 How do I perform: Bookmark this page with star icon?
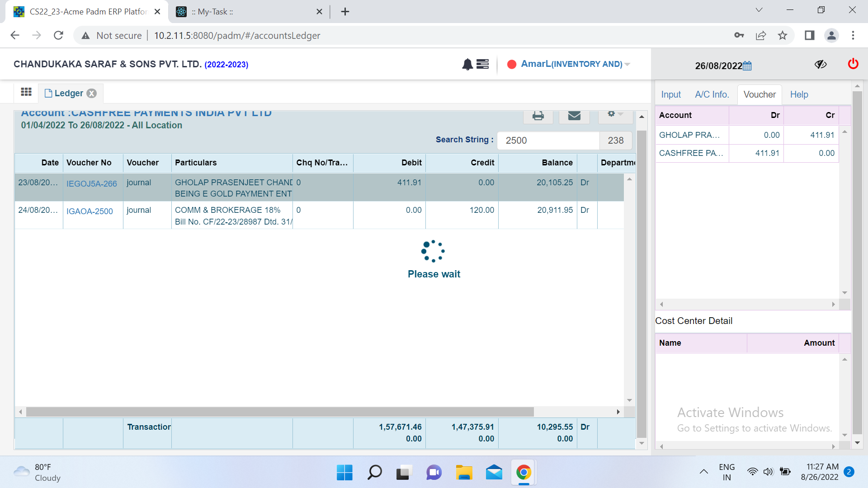pos(783,35)
